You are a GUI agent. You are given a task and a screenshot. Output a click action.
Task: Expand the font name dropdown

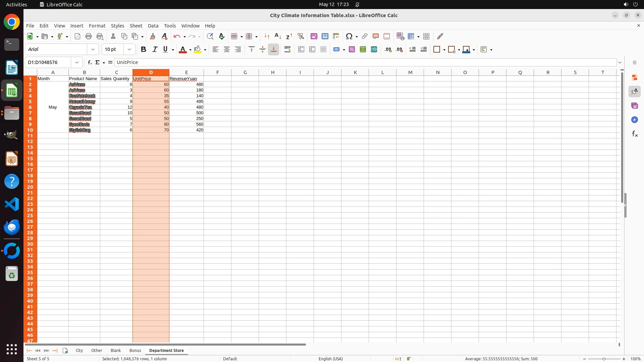[x=93, y=49]
